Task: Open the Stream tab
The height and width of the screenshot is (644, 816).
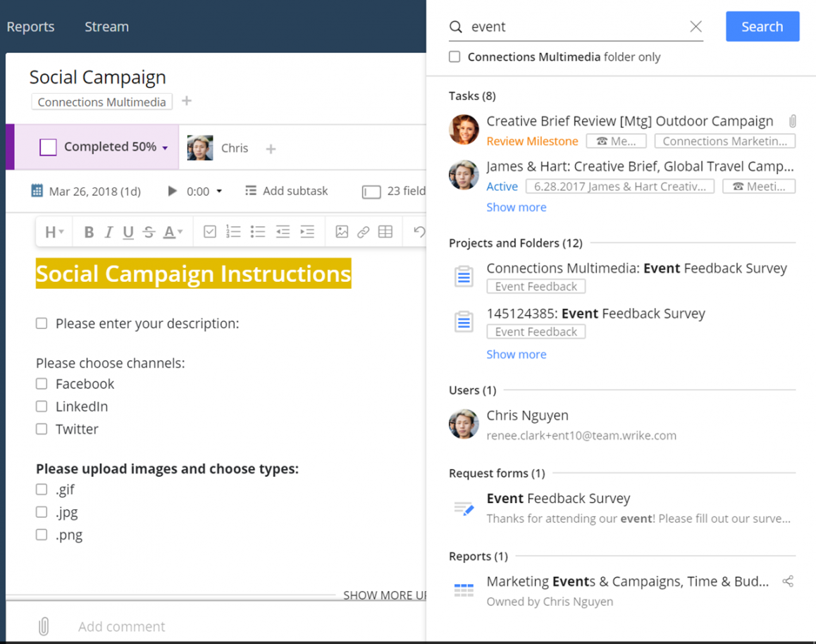Action: pos(106,27)
